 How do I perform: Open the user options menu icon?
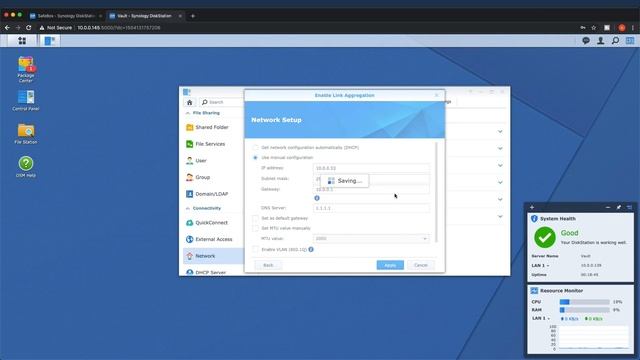click(601, 40)
